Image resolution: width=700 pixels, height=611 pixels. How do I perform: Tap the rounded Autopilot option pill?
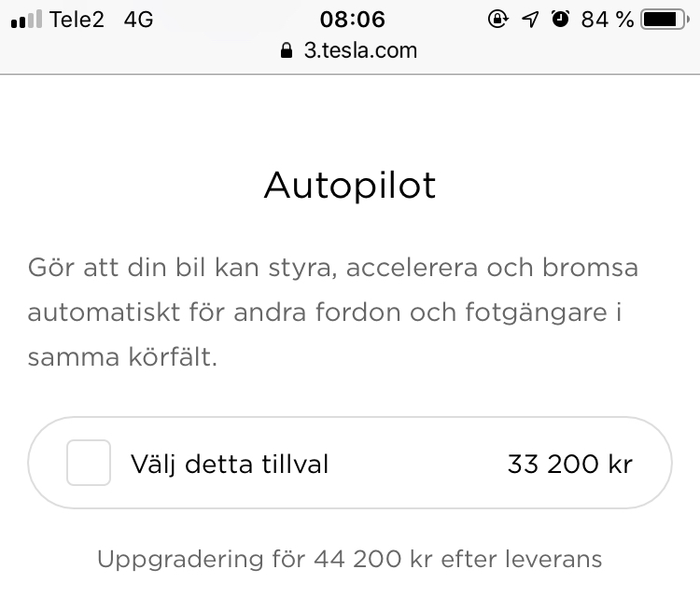[350, 463]
